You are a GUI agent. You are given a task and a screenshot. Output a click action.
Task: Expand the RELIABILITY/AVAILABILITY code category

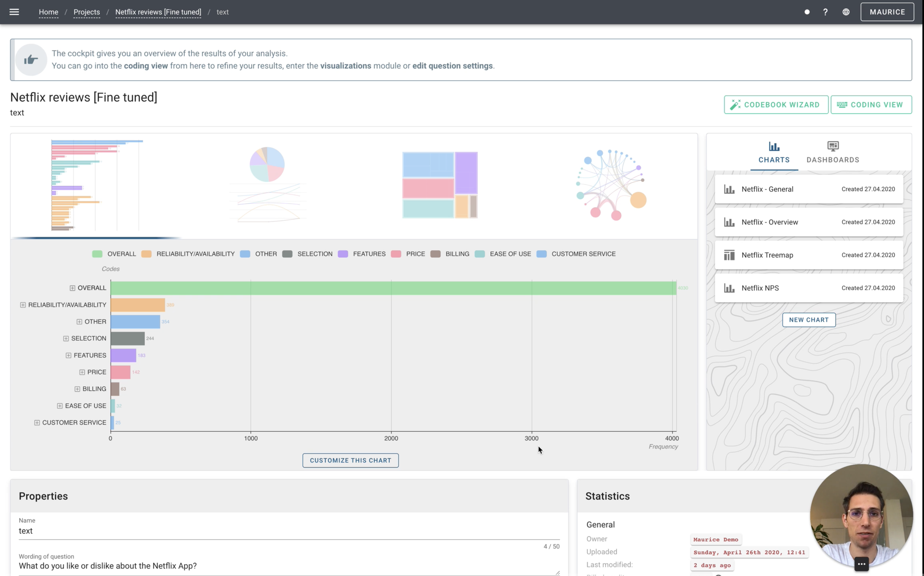click(23, 305)
